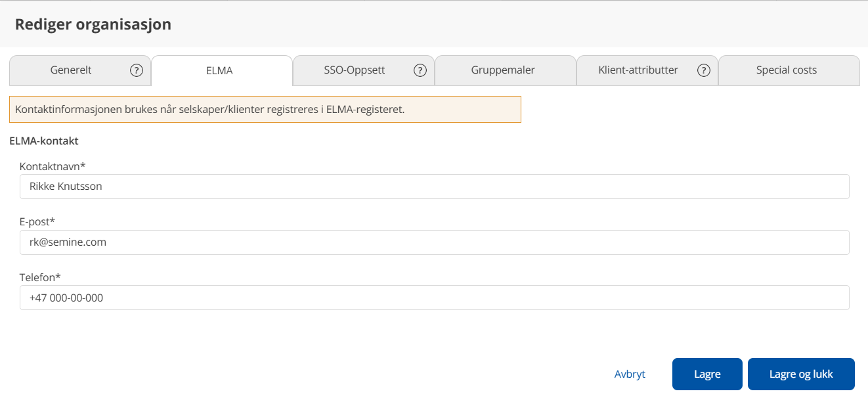Click the Lagre button
This screenshot has width=868, height=406.
tap(706, 374)
